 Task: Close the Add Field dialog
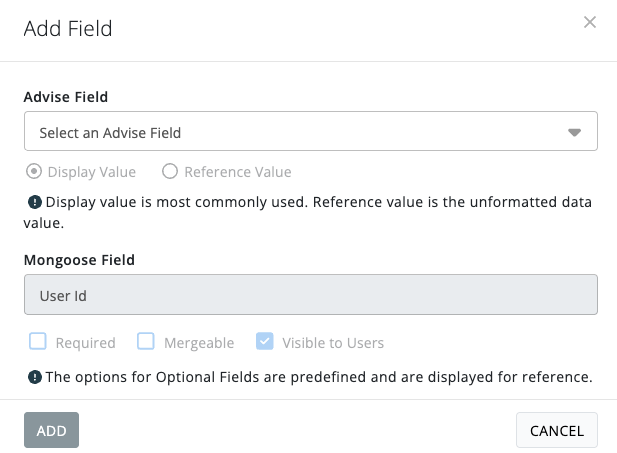pos(589,22)
